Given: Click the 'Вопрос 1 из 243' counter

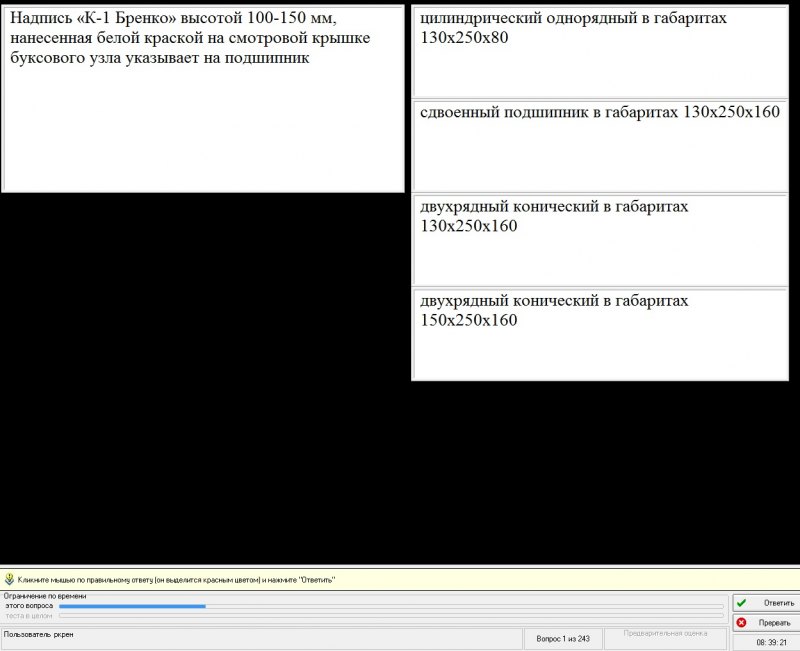Looking at the screenshot, I should [x=563, y=638].
